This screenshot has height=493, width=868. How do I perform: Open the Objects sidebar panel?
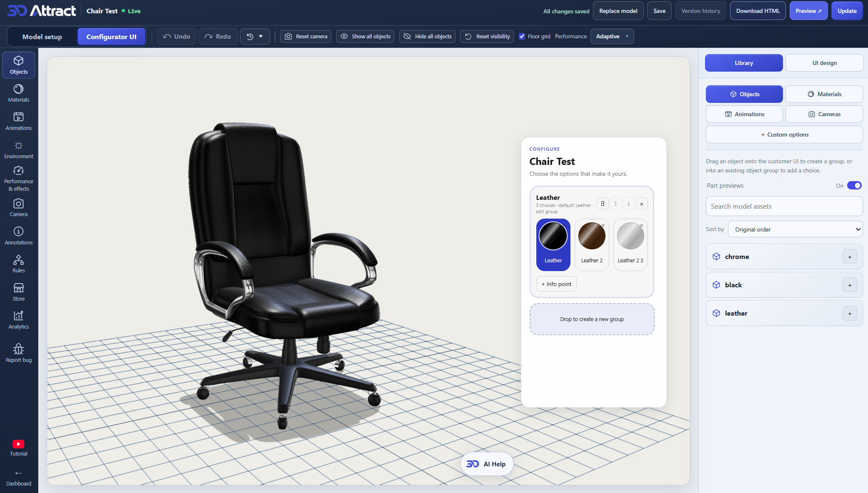19,65
